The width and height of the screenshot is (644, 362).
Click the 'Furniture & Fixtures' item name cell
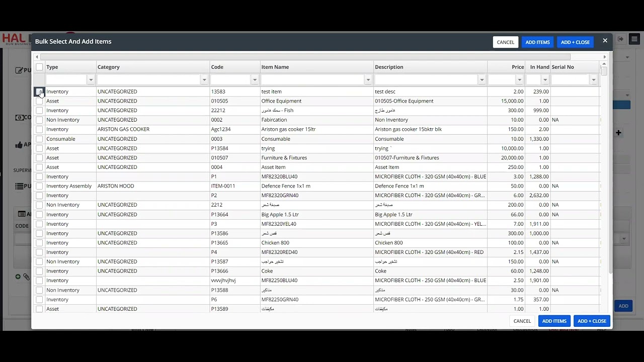(317, 158)
